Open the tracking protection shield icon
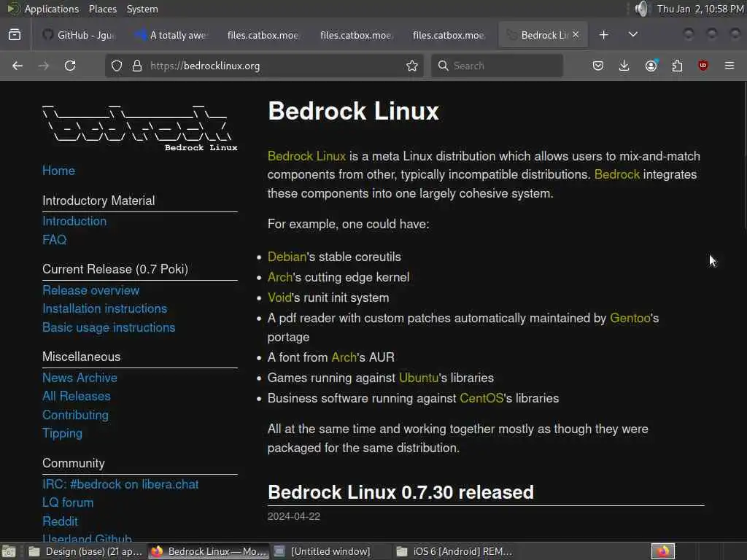This screenshot has width=747, height=560. 117,66
